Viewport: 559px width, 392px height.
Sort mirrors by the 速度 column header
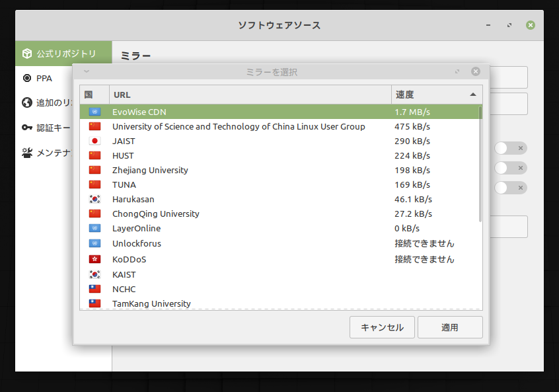click(x=437, y=95)
